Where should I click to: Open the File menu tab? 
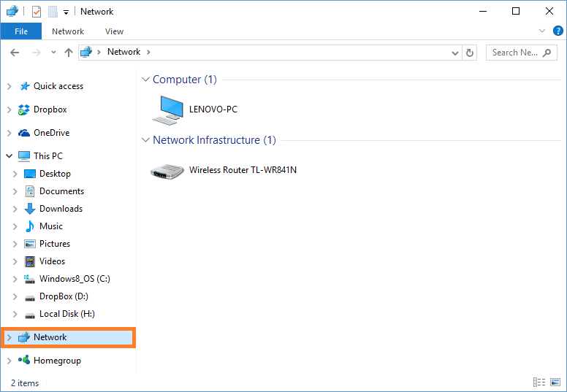(21, 31)
